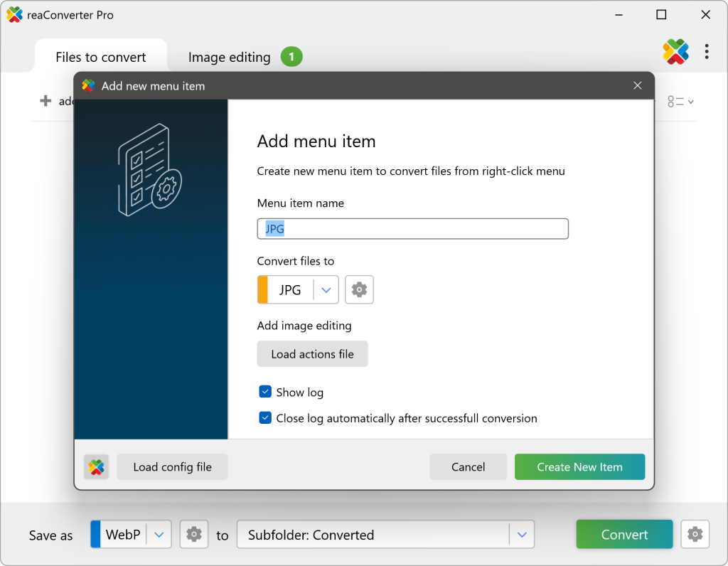
Task: Click the 'Save as' label
Action: pyautogui.click(x=50, y=535)
